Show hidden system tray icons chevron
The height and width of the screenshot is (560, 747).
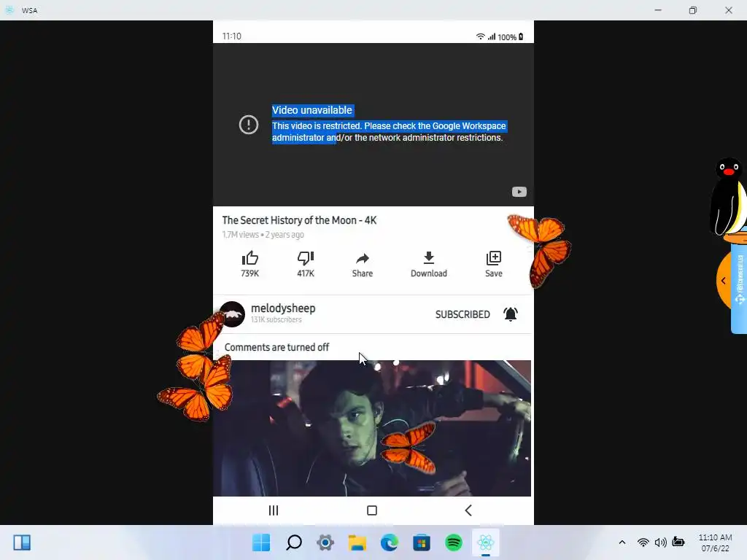622,542
